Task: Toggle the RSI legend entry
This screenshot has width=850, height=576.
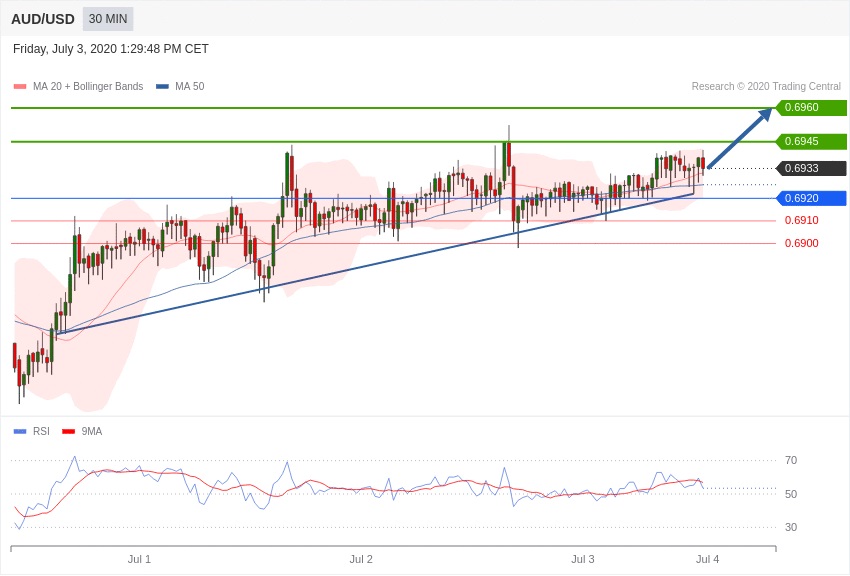Action: point(41,432)
